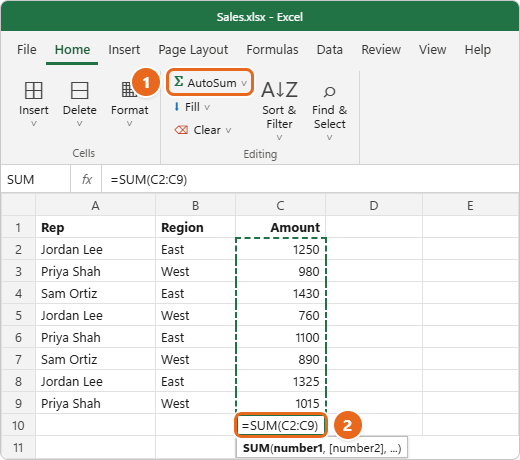The width and height of the screenshot is (520, 460).
Task: Click the Format cells icon
Action: (x=129, y=90)
